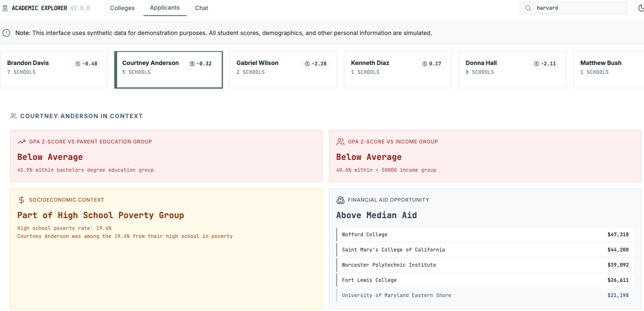Image resolution: width=644 pixels, height=311 pixels.
Task: Click the -2.11 z-score badge on Donna Hall
Action: [545, 63]
